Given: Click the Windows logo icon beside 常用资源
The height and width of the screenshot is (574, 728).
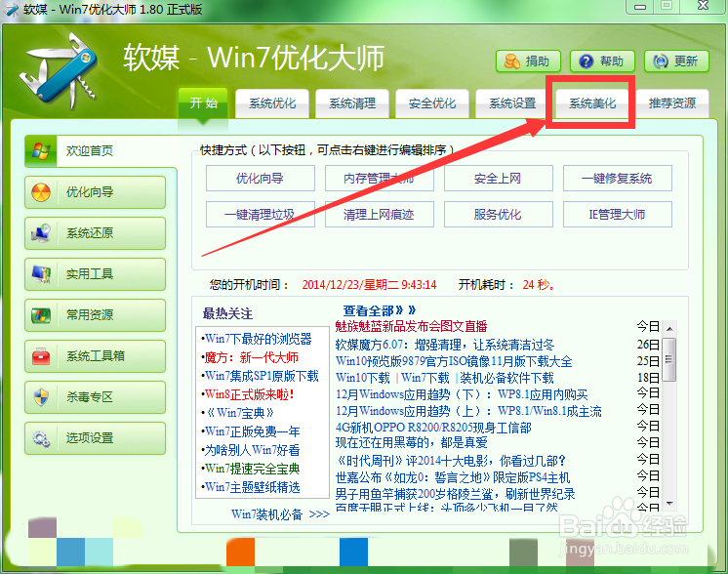Looking at the screenshot, I should (x=41, y=315).
